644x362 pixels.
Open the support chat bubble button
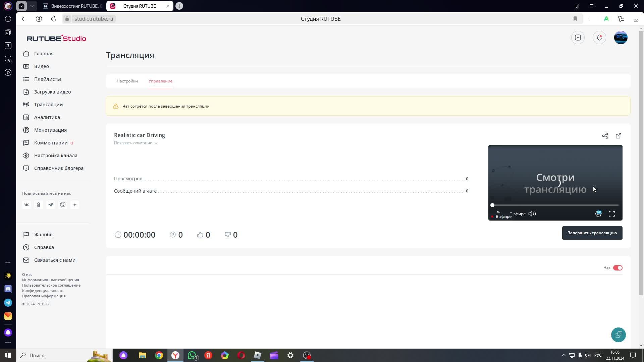(x=618, y=335)
